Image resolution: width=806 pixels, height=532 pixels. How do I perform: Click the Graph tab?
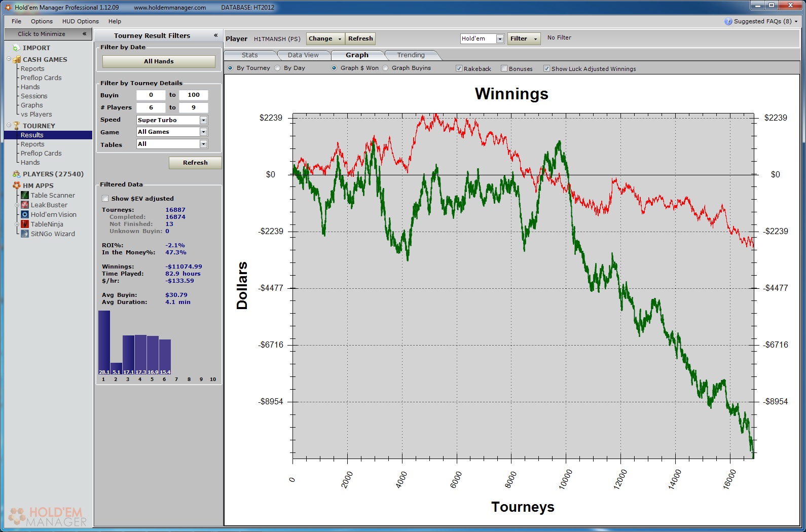tap(357, 55)
